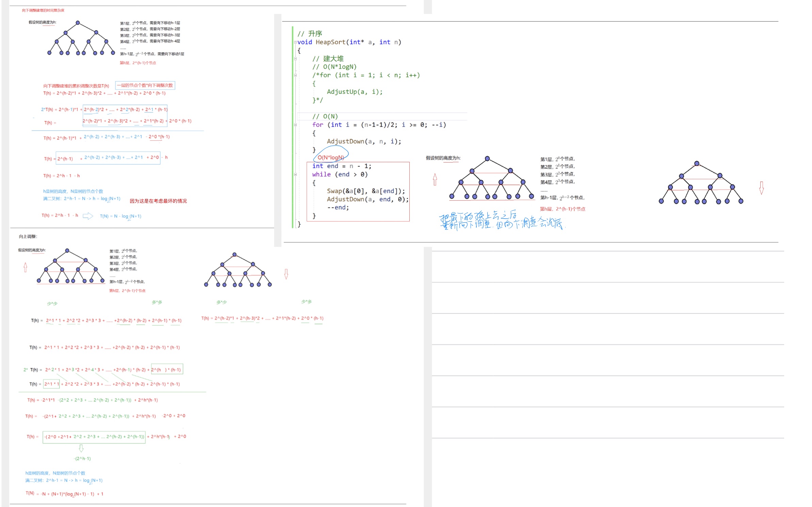812x507 pixels.
Task: Collapse the void HeapSort function fold marker
Action: click(295, 43)
